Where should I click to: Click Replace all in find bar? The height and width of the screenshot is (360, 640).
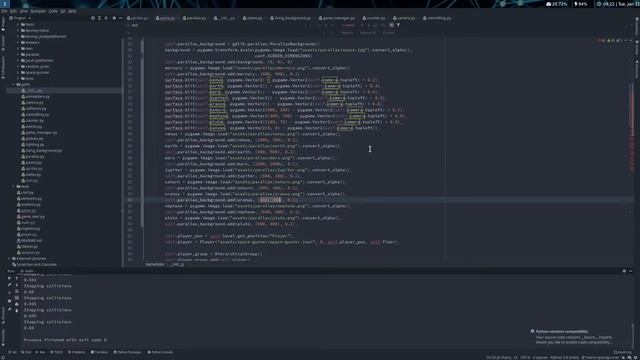tap(367, 33)
